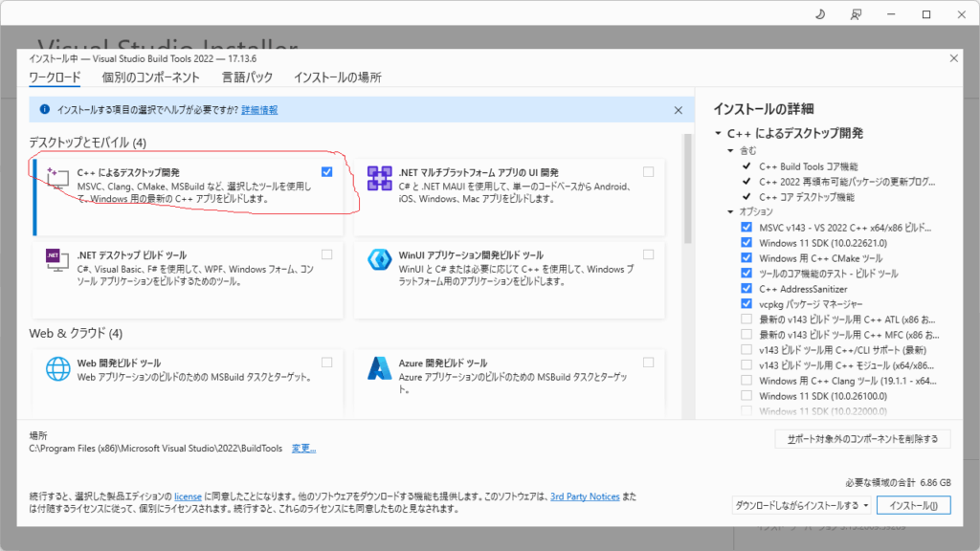Open the 詳細情報 help link
The image size is (980, 551).
tap(259, 110)
